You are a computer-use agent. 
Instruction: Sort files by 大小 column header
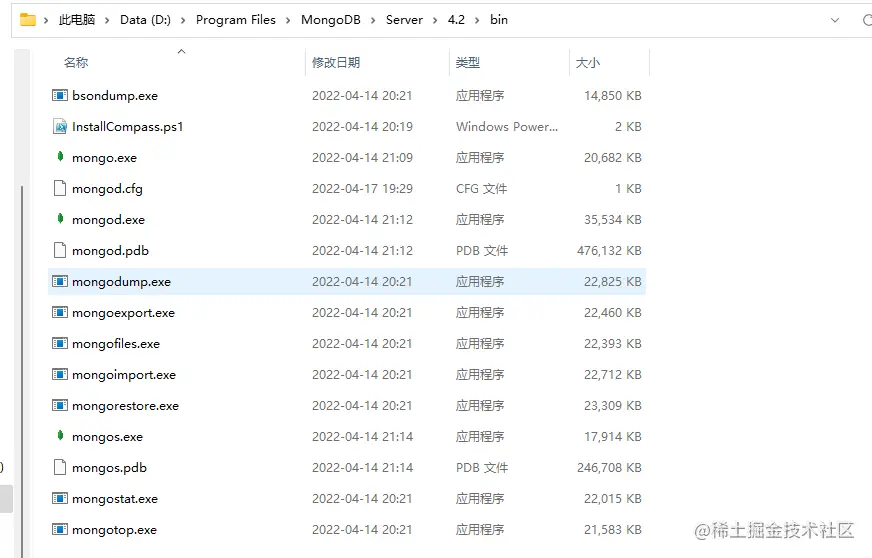tap(587, 62)
